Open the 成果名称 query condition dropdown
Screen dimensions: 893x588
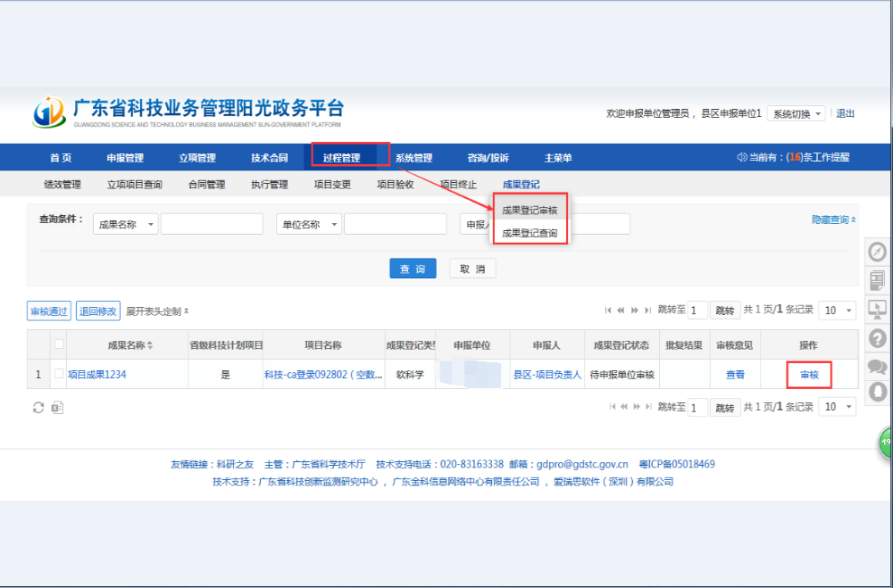[125, 225]
